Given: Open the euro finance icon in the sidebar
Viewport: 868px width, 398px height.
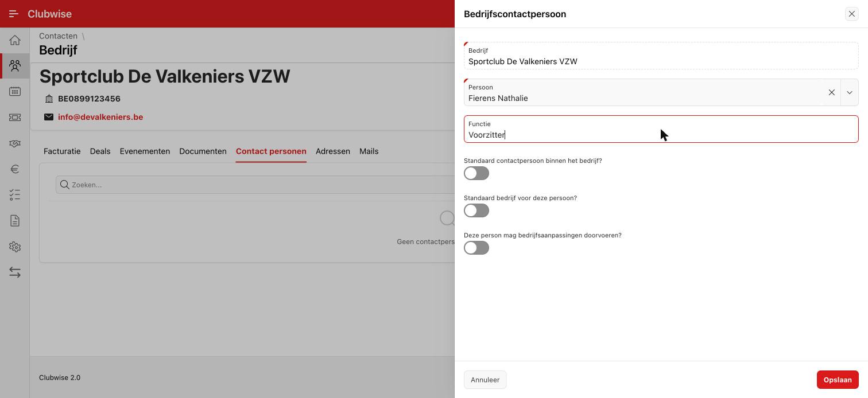Looking at the screenshot, I should pos(15,169).
